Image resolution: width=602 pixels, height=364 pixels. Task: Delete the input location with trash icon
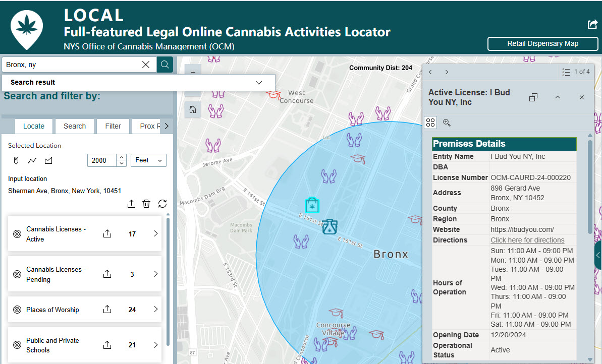click(146, 204)
